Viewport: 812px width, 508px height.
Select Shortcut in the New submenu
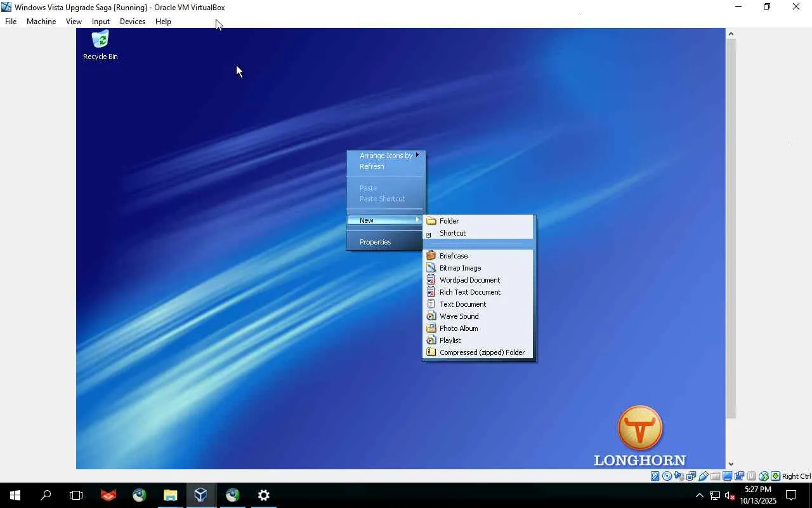pos(478,233)
